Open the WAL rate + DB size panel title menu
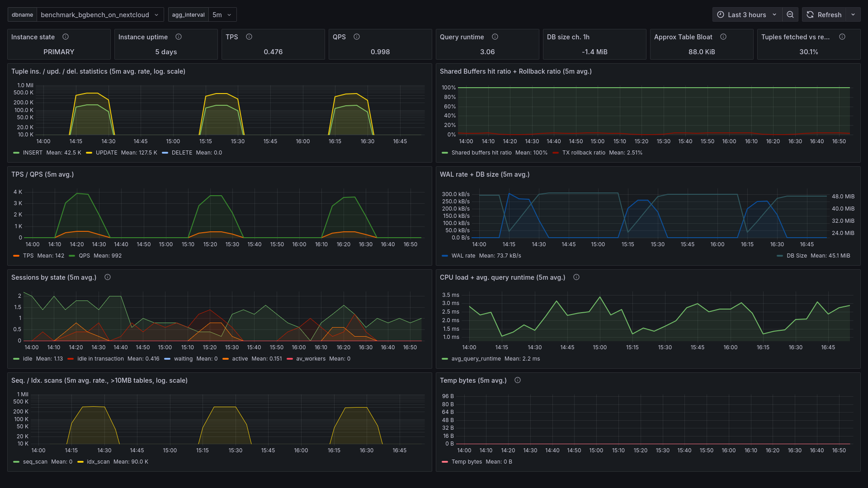The height and width of the screenshot is (488, 868). click(484, 174)
